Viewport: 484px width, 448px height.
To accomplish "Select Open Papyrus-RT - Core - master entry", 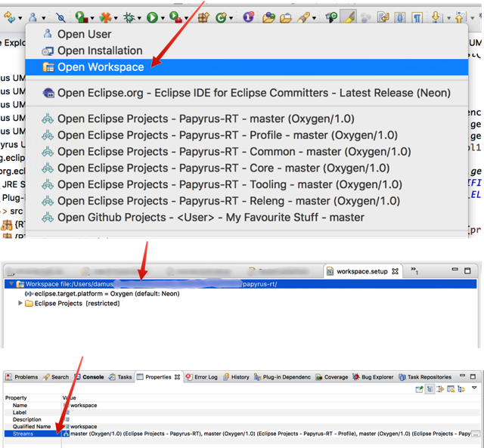I will tap(247, 168).
